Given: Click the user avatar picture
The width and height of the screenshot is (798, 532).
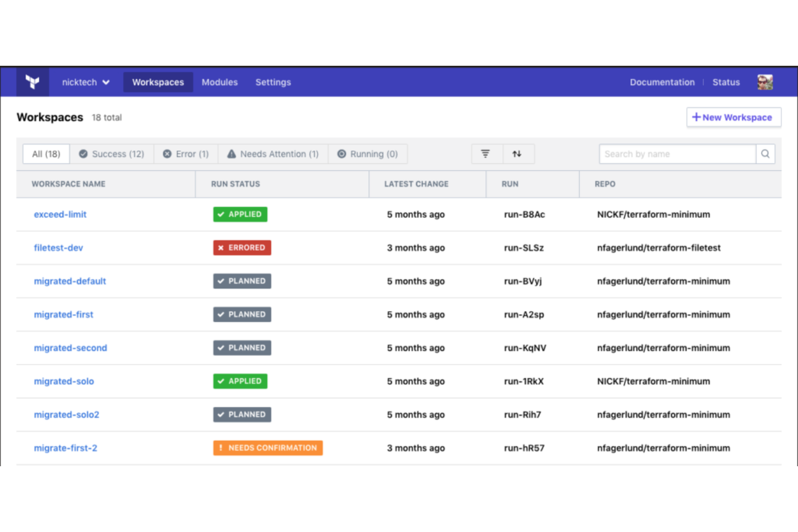Looking at the screenshot, I should click(764, 81).
